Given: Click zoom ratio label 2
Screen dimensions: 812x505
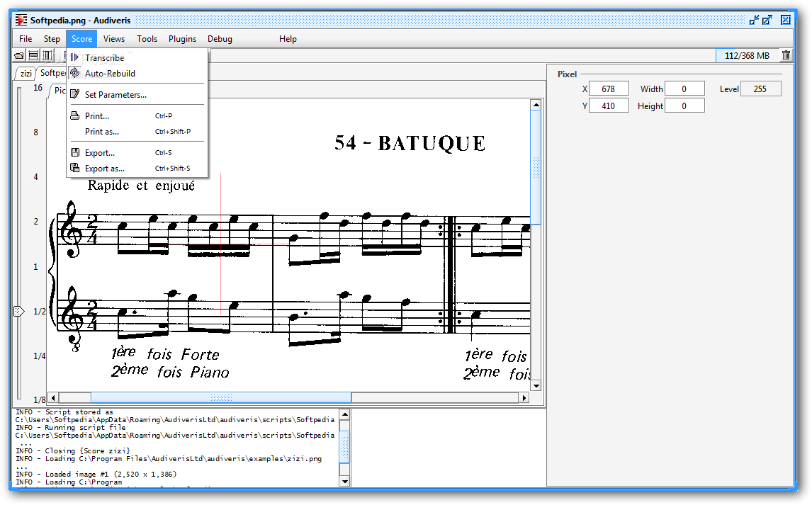Looking at the screenshot, I should 35,222.
